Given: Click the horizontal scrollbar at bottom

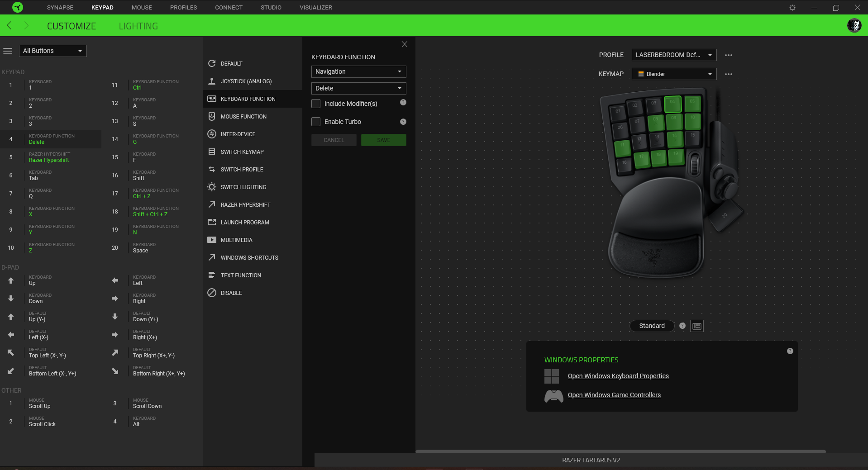Looking at the screenshot, I should [620, 451].
